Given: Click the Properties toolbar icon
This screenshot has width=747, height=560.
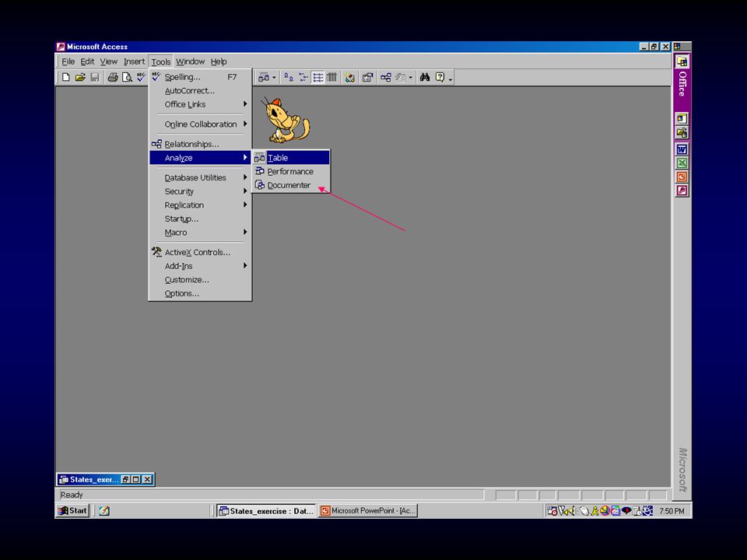Looking at the screenshot, I should pos(367,77).
